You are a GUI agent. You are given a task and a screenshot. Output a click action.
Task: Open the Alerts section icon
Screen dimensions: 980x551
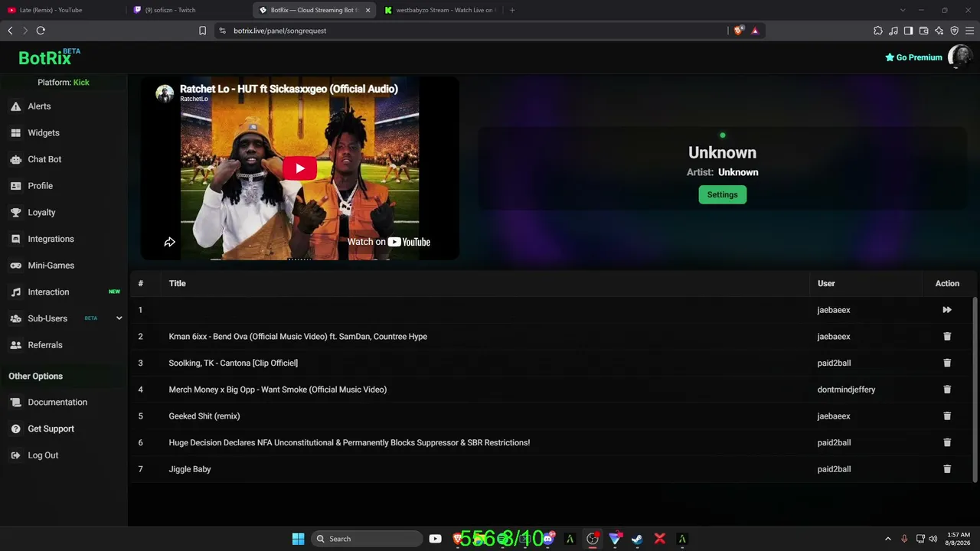[15, 106]
